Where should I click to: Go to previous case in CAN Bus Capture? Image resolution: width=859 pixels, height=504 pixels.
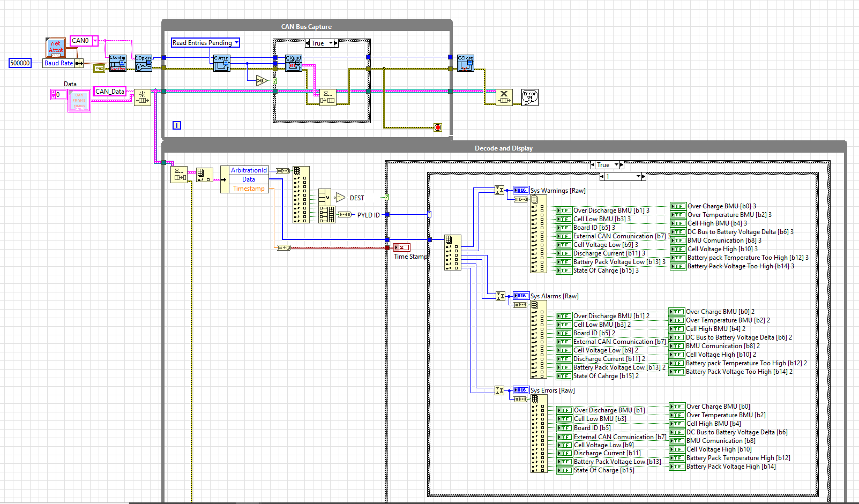[x=308, y=43]
